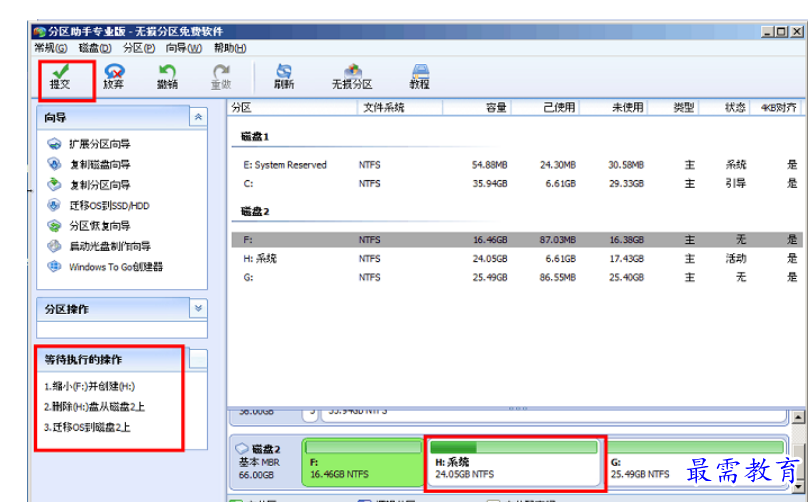The width and height of the screenshot is (808, 502).
Task: Open the 分区(P) menu
Action: 139,48
